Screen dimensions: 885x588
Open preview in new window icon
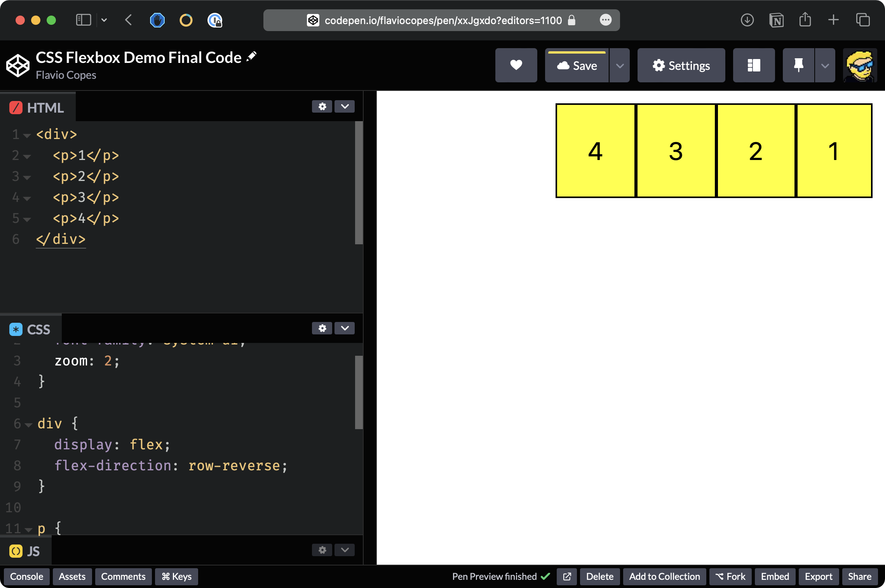click(x=567, y=576)
